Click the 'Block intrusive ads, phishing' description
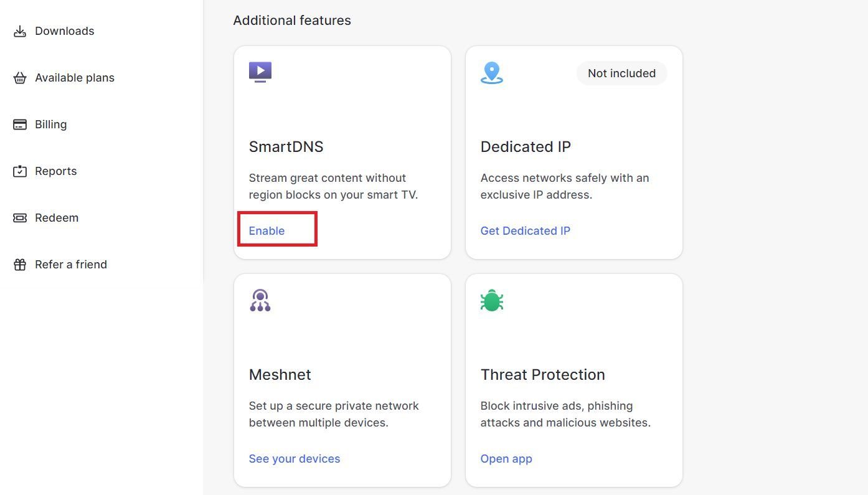This screenshot has width=868, height=495. click(557, 406)
